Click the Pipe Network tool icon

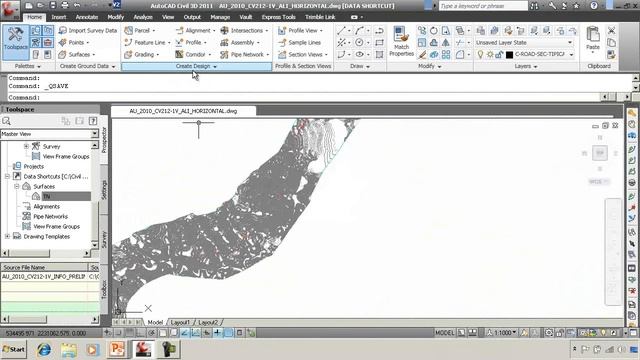point(224,54)
